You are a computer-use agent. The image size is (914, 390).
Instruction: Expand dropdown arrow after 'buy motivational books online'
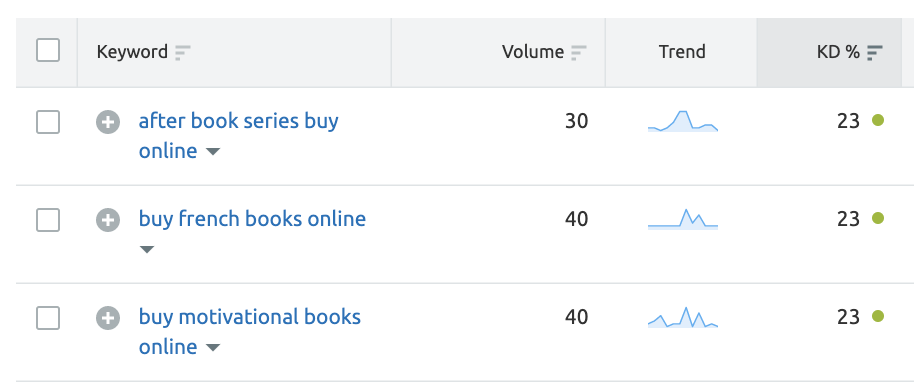(x=213, y=347)
